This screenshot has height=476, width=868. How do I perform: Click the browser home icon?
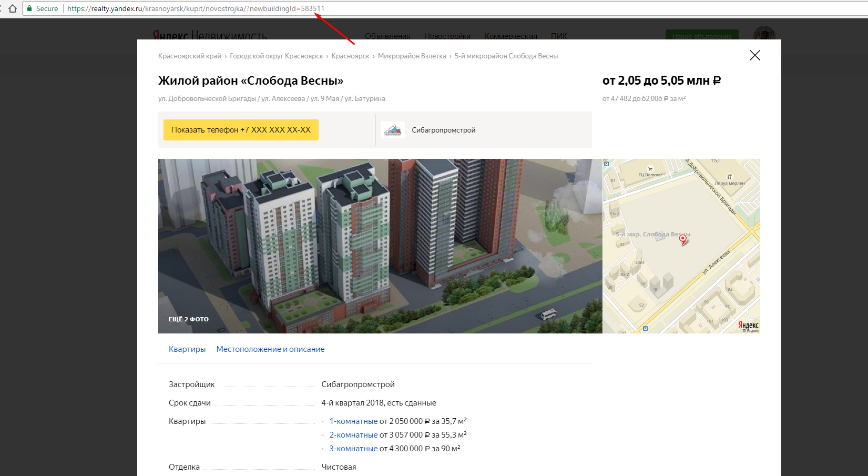click(13, 8)
